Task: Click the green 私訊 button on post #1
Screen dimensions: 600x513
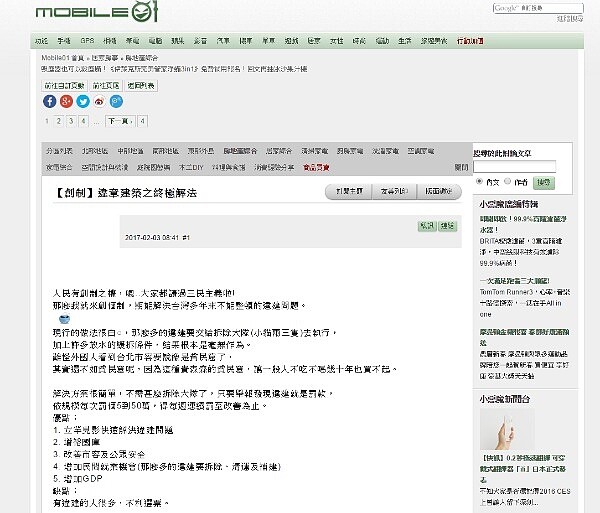Action: tap(427, 226)
